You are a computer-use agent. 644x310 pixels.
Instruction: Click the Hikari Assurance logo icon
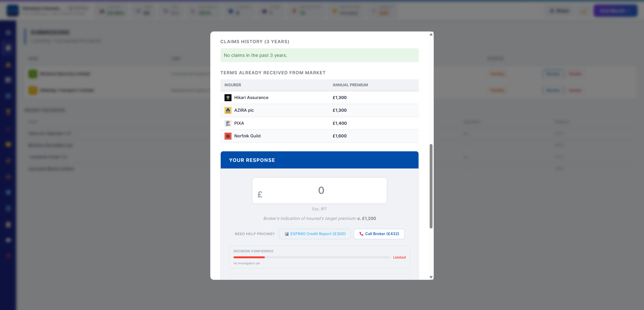(x=228, y=98)
